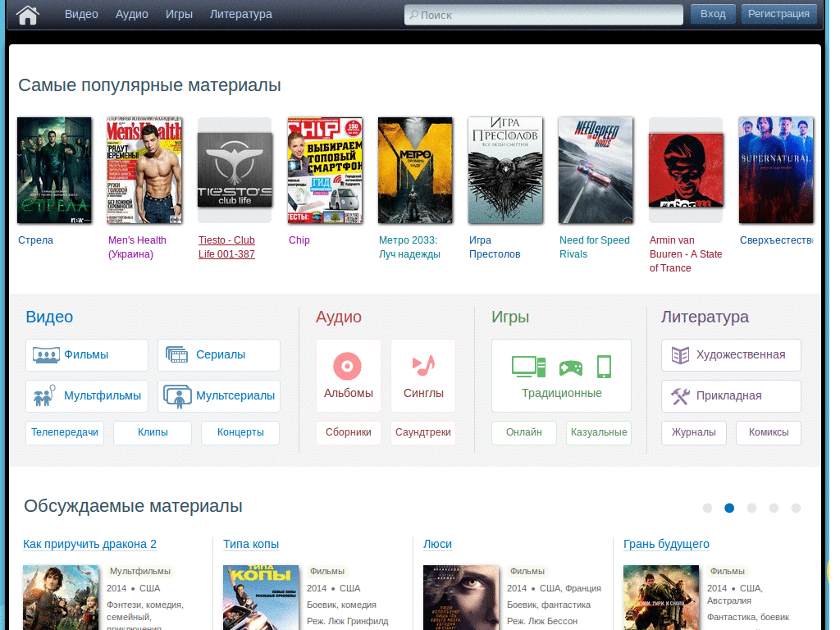Select the Журналы category
This screenshot has height=630, width=840.
pos(694,432)
